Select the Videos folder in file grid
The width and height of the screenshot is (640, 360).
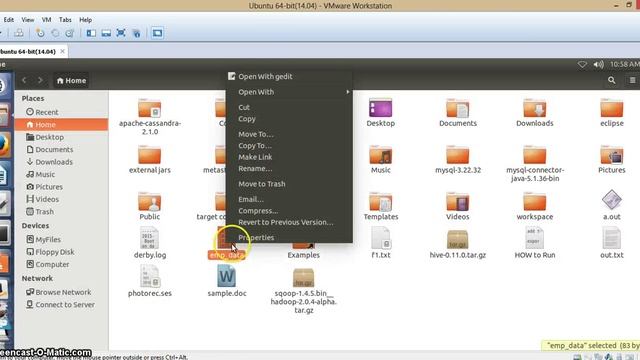(x=458, y=202)
